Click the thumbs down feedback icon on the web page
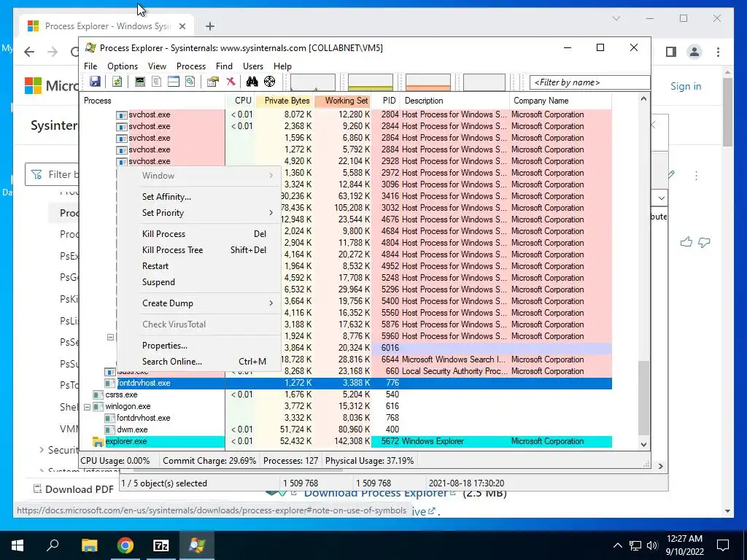The height and width of the screenshot is (560, 747). 704,242
